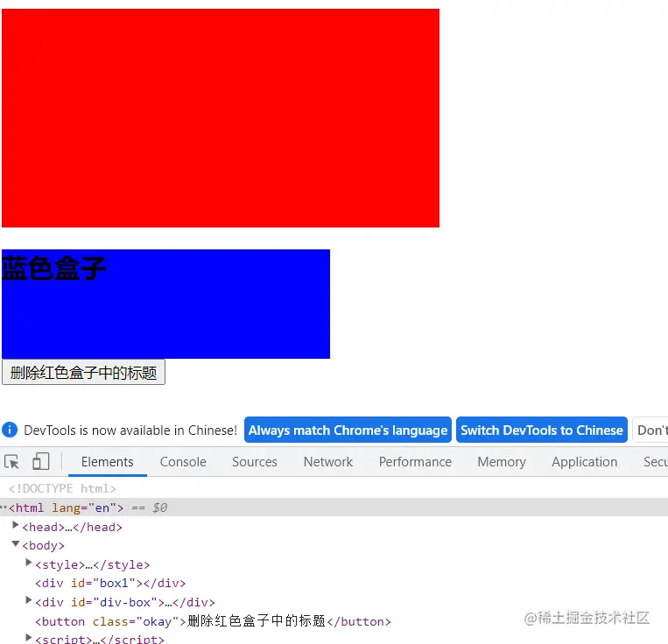Click the 删除红色盒子中的标题 page button
This screenshot has height=644, width=668.
point(83,373)
